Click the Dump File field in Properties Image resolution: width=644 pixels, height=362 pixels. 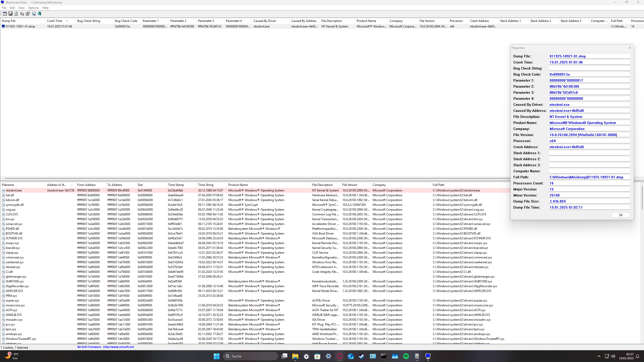[589, 56]
